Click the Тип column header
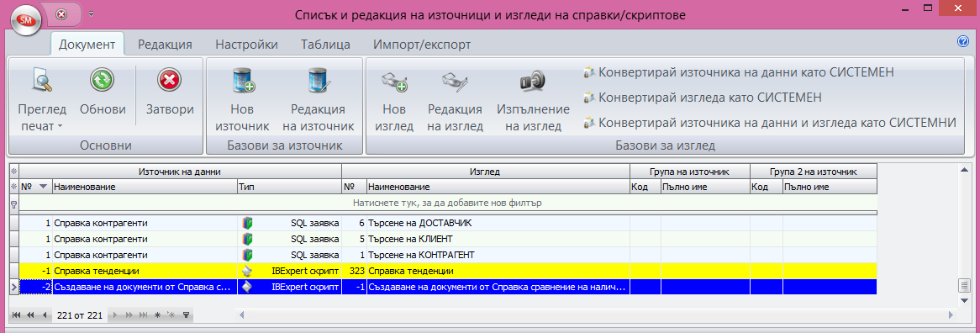Screen dimensions: 980x333 coord(289,186)
